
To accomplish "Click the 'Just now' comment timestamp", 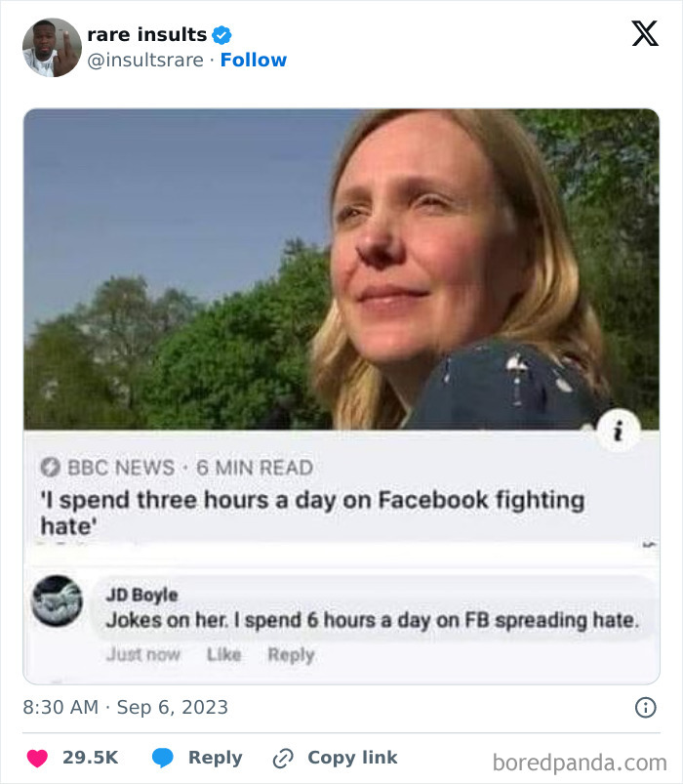I will (x=143, y=654).
